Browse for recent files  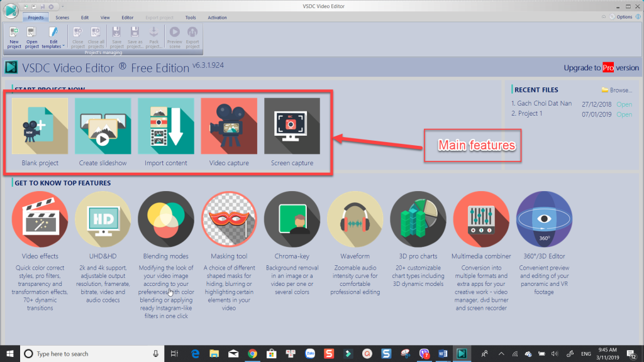(617, 90)
